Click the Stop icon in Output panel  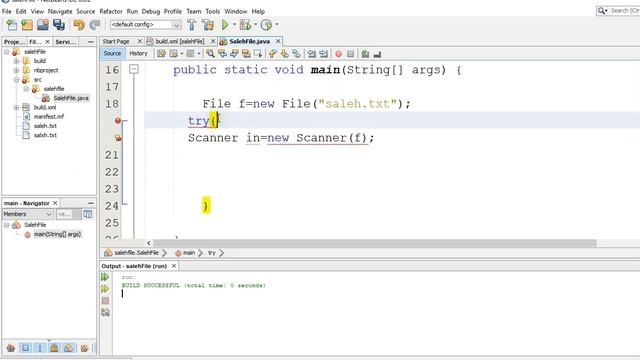pyautogui.click(x=105, y=300)
